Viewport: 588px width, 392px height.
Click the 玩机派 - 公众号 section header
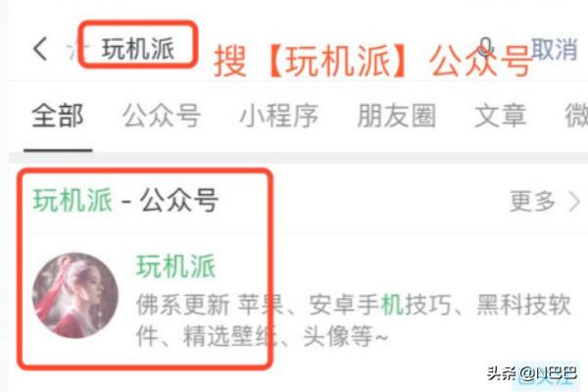[x=125, y=200]
